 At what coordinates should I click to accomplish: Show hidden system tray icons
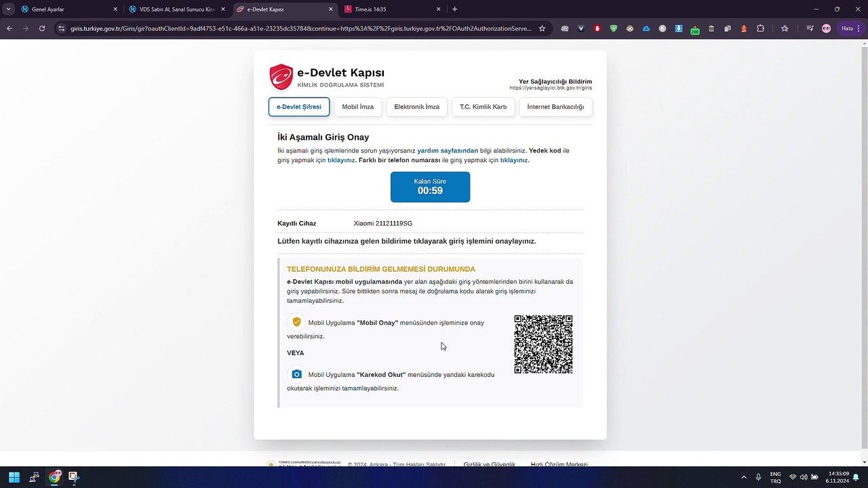pos(744,477)
